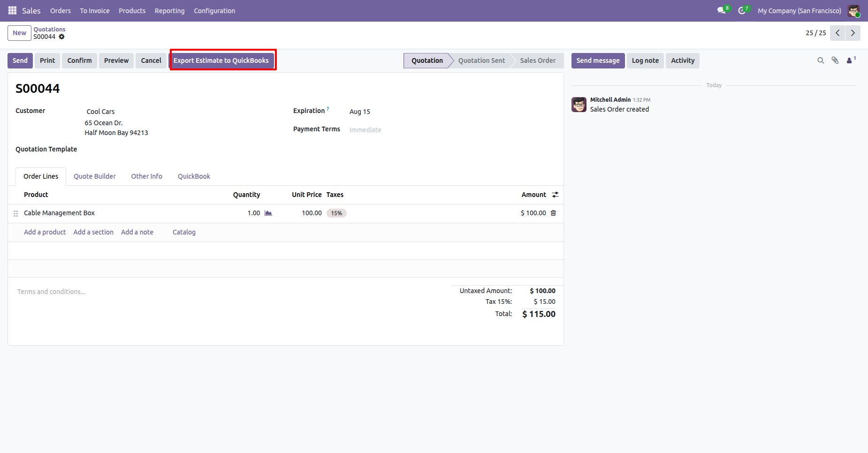This screenshot has width=868, height=453.
Task: Open the Configuration menu
Action: tap(214, 10)
